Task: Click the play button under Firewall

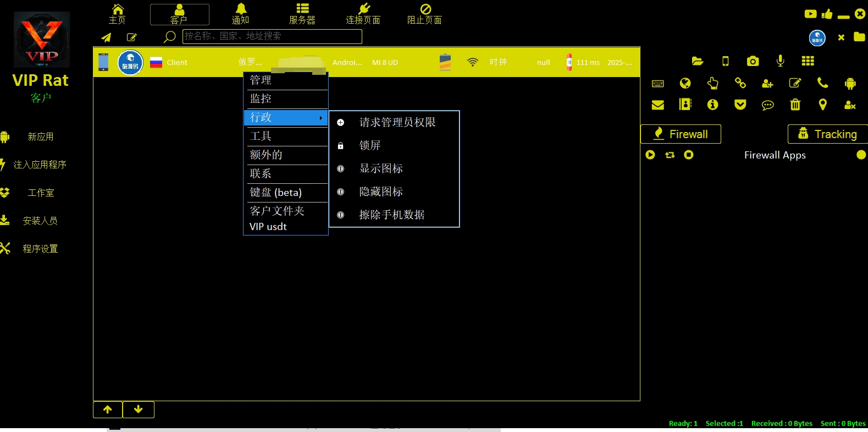Action: (650, 155)
